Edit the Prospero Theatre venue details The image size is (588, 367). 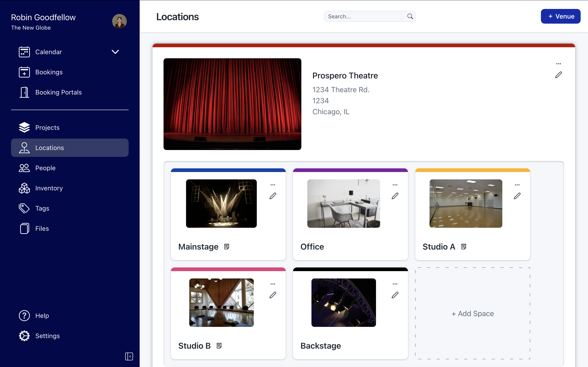(558, 75)
